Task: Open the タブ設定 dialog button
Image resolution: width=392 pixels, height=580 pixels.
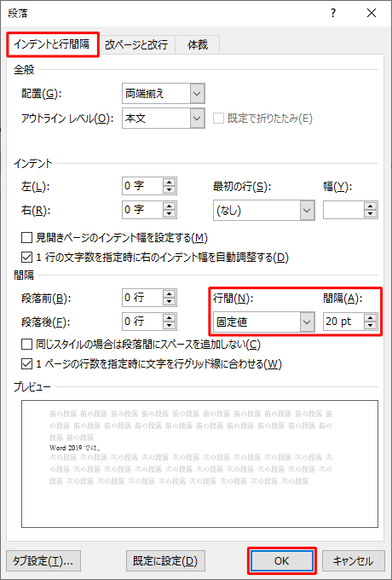Action: click(x=43, y=560)
